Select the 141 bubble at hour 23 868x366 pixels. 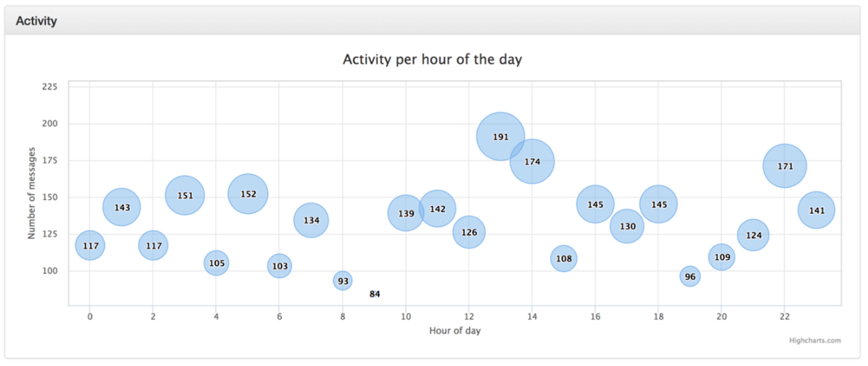pyautogui.click(x=816, y=210)
